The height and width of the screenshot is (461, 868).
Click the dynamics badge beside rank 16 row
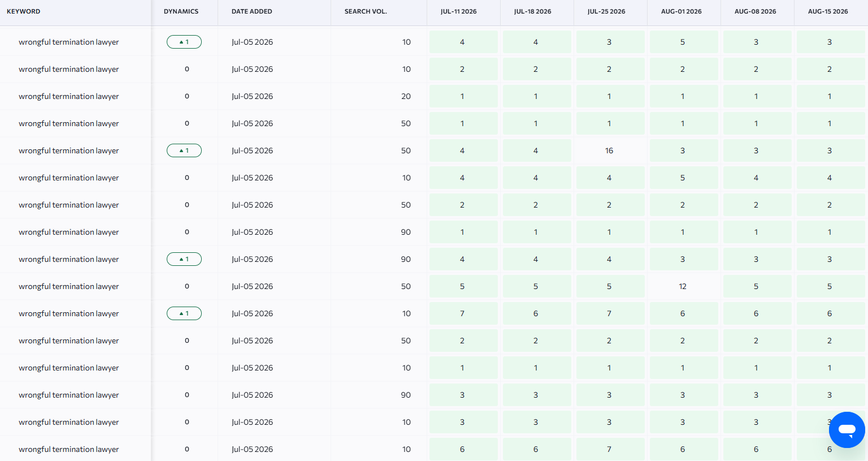(x=184, y=150)
